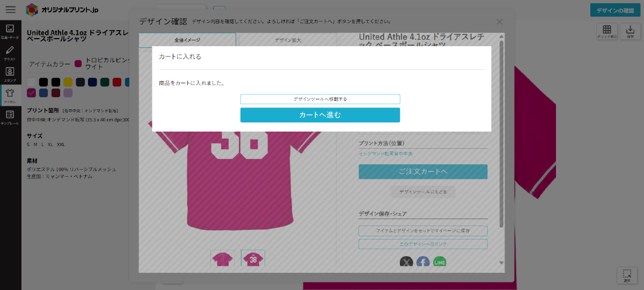Image resolution: width=644 pixels, height=290 pixels.
Task: Click デザインツールへ移動する button
Action: click(320, 99)
